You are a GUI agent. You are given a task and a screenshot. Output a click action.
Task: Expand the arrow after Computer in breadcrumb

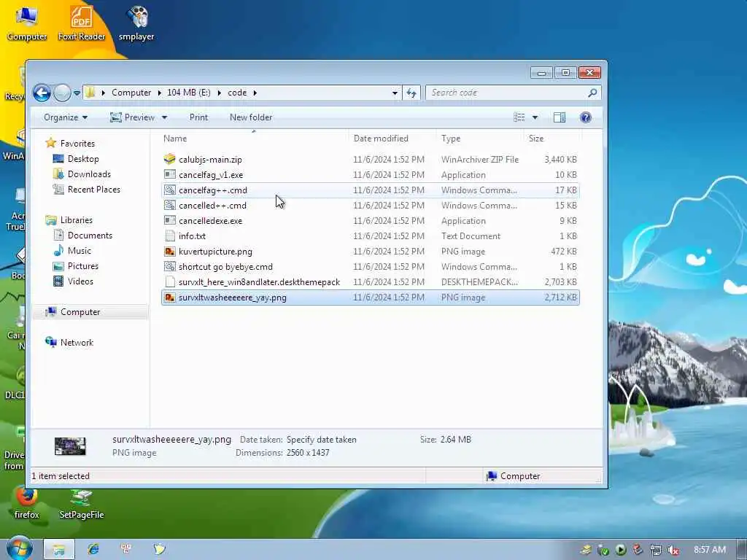[x=159, y=93]
